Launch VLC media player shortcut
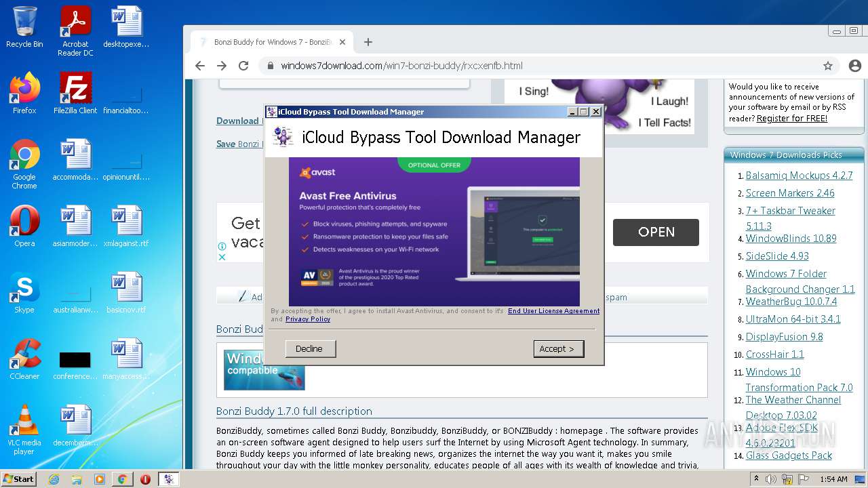Viewport: 868px width, 488px height. click(x=24, y=430)
